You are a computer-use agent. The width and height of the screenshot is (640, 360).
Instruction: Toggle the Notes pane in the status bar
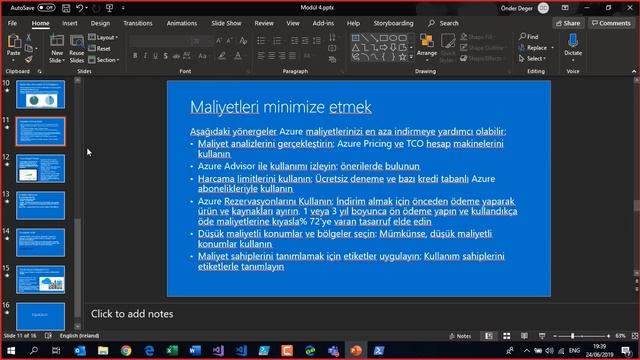pyautogui.click(x=460, y=336)
